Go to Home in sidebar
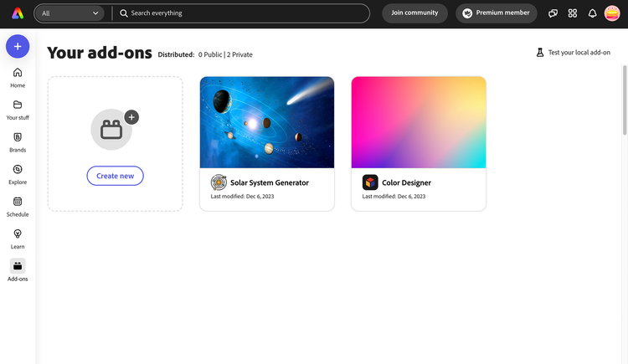Screen dimensions: 628x364 pos(18,78)
